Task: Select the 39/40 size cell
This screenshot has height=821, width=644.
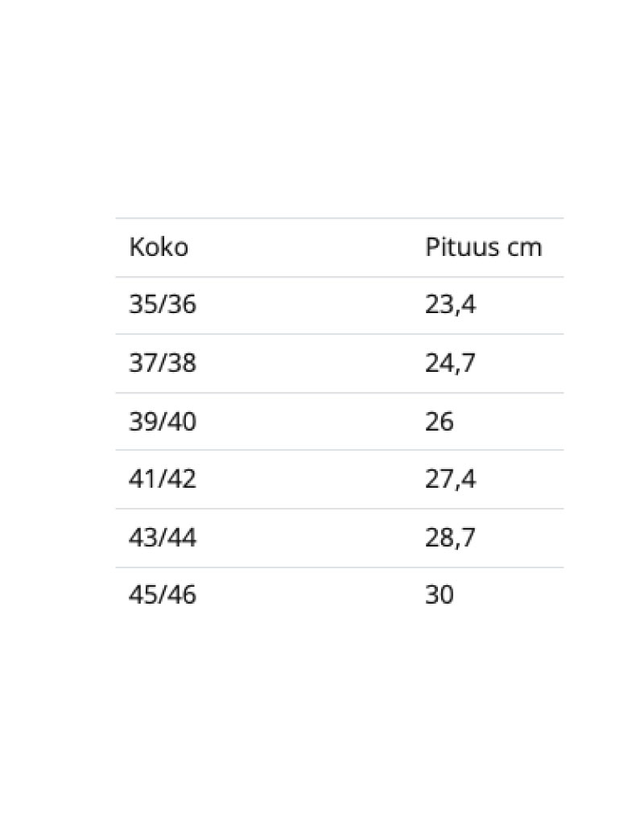Action: (x=163, y=421)
